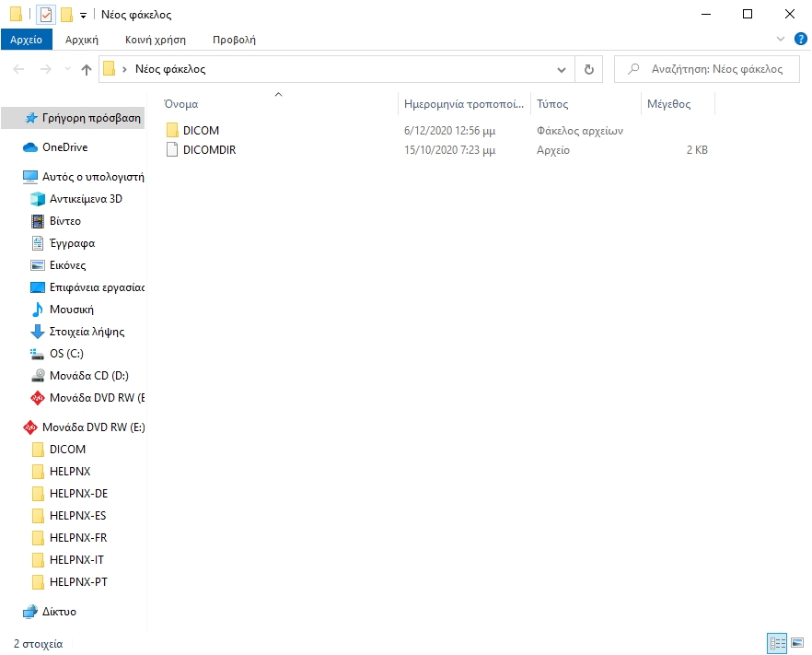The width and height of the screenshot is (812, 655).
Task: Open the address bar history dropdown
Action: (562, 69)
